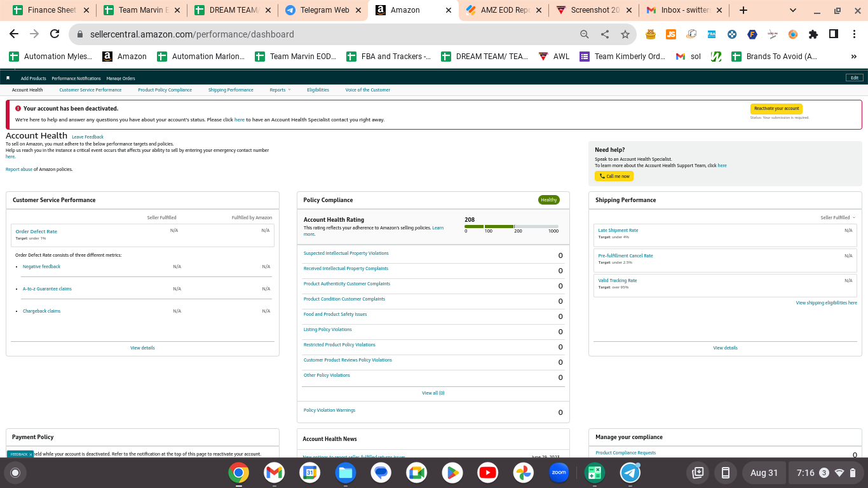Open the Chrome three-dot menu
Viewport: 868px width, 488px height.
[x=854, y=34]
